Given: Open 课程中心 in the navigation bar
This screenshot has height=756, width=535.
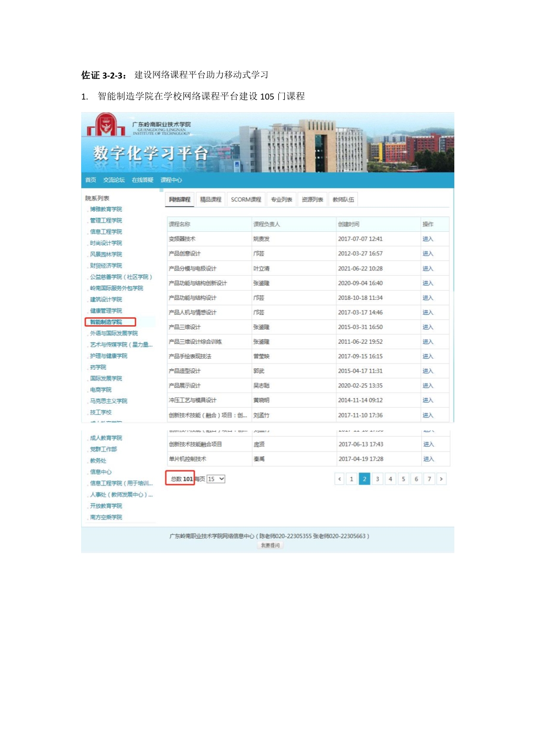Looking at the screenshot, I should pyautogui.click(x=171, y=180).
